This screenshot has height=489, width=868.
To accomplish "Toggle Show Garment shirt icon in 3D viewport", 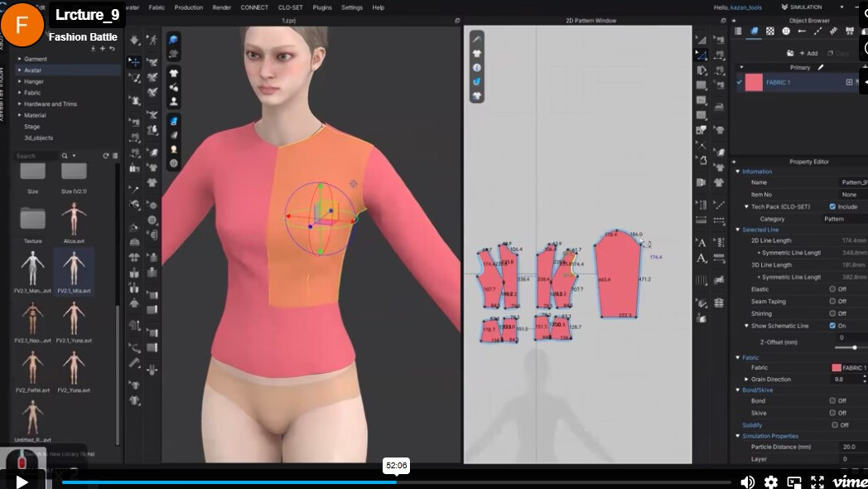I will point(174,73).
